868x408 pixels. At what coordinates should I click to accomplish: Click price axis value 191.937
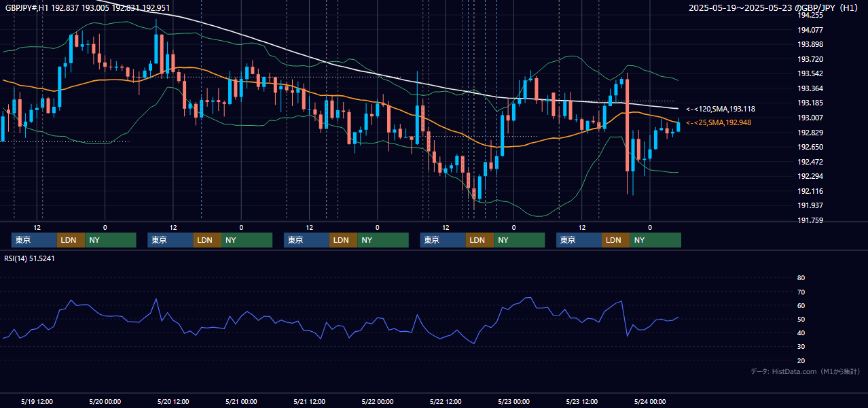click(810, 206)
